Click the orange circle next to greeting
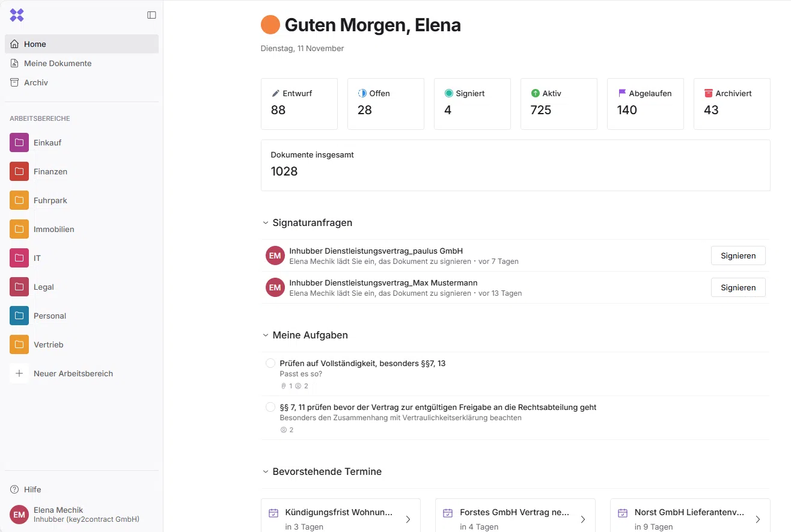 [x=270, y=25]
